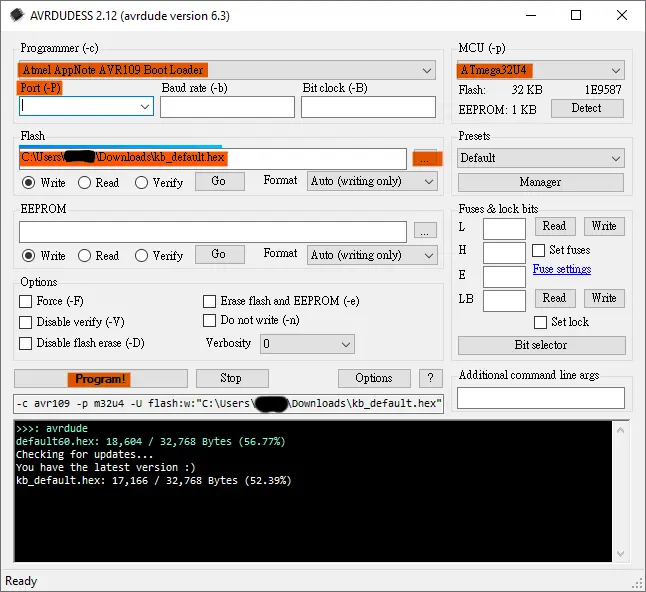Click the Detect MCU button
646x592 pixels.
(587, 108)
